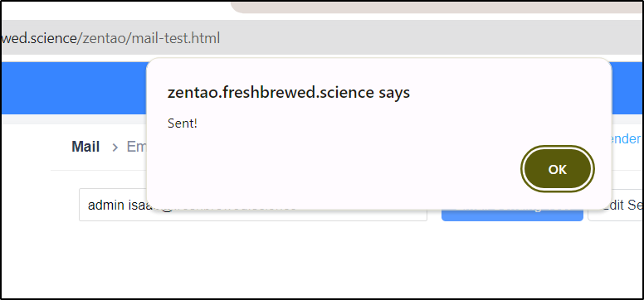644x300 pixels.
Task: Click the zentao/mail-test.html path in URL
Action: point(151,38)
